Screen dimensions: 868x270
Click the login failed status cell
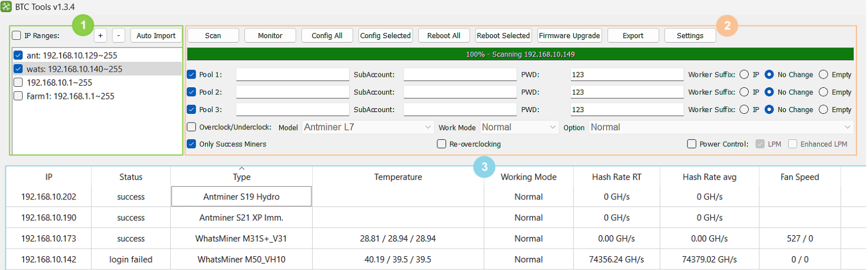(x=131, y=259)
